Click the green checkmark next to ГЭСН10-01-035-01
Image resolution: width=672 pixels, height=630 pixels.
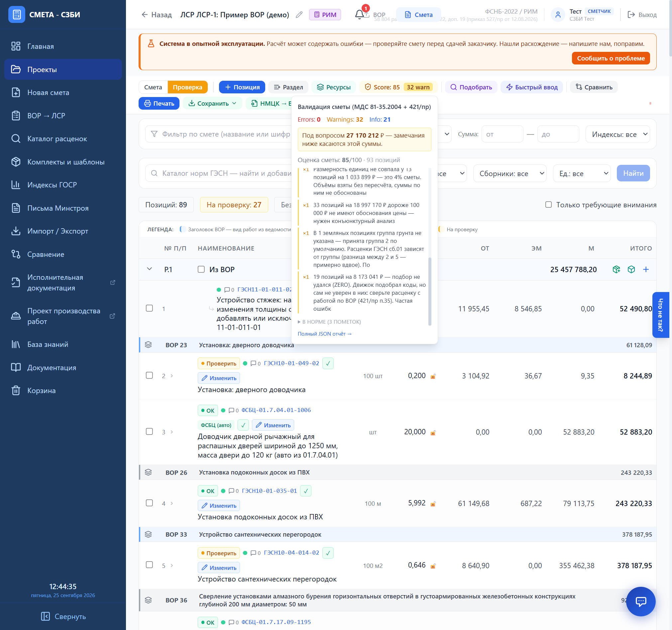point(306,491)
